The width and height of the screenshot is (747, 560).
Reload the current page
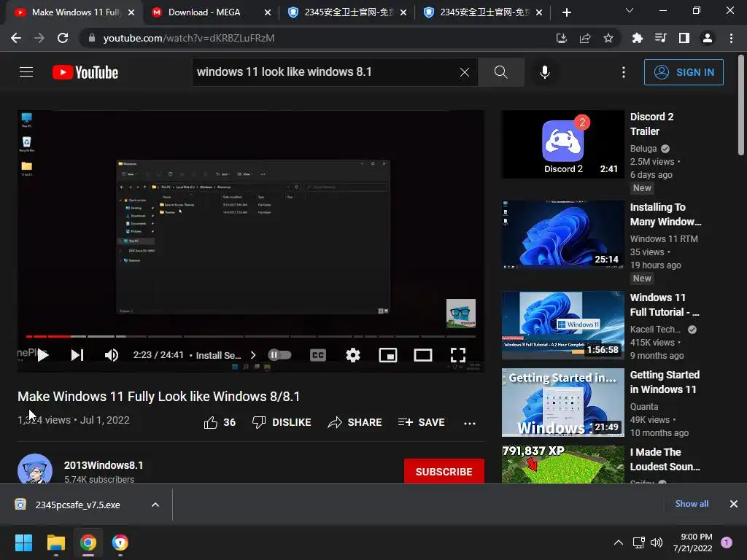(x=63, y=38)
